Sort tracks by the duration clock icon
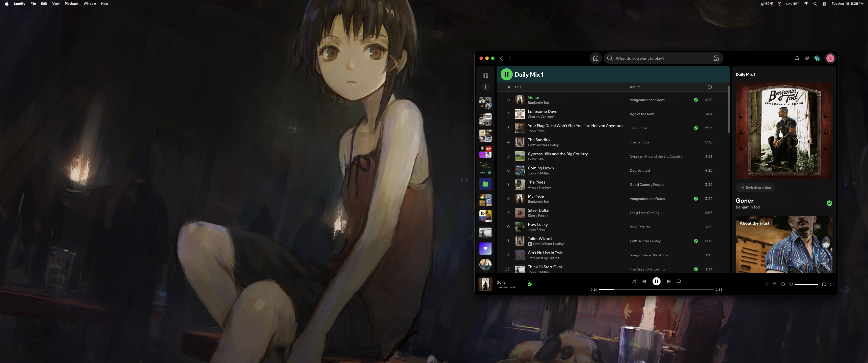 710,87
